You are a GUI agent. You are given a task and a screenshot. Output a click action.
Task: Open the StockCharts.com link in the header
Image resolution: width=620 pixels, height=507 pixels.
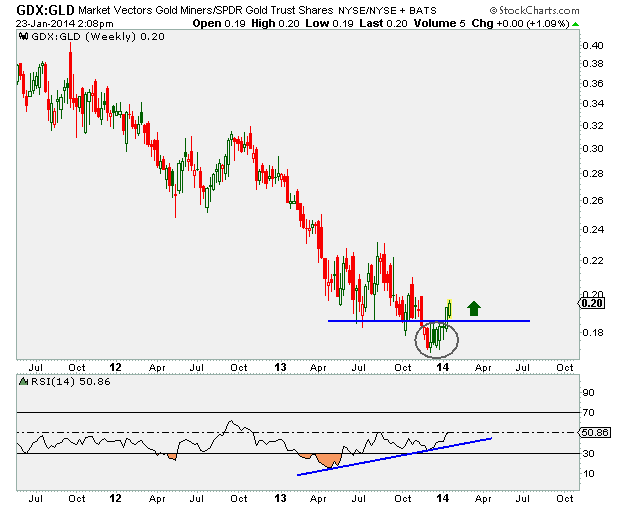(539, 11)
